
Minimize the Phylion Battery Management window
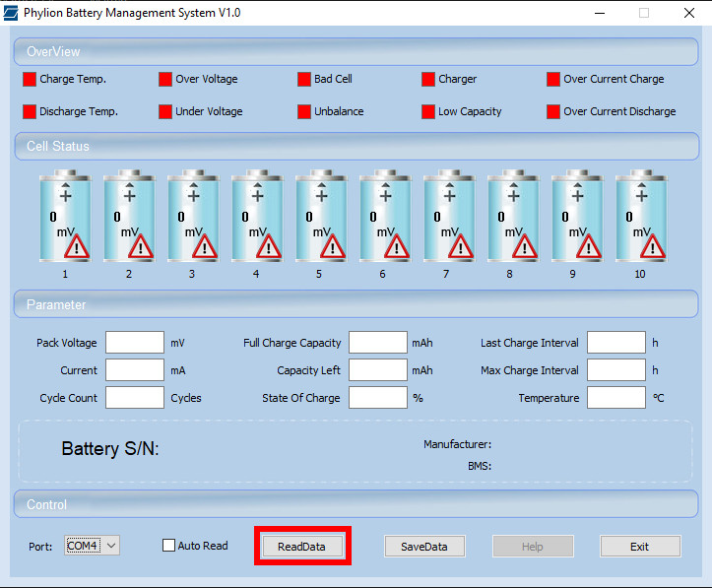(x=599, y=13)
